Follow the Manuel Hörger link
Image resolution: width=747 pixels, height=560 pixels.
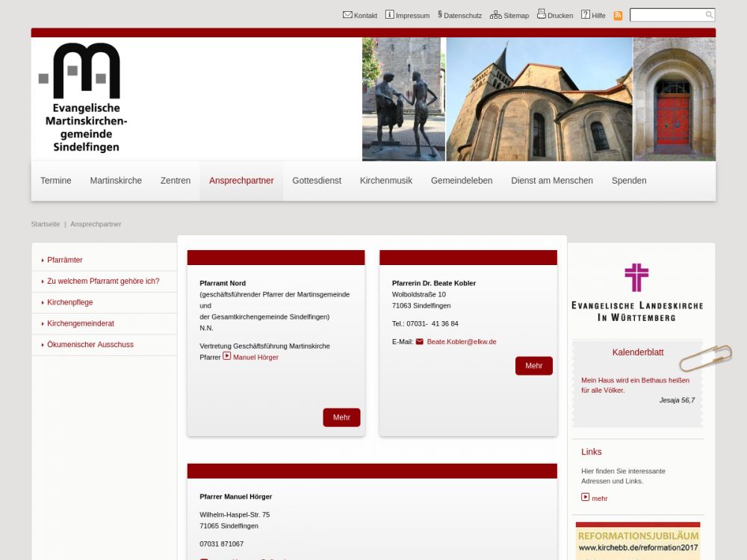tap(255, 358)
